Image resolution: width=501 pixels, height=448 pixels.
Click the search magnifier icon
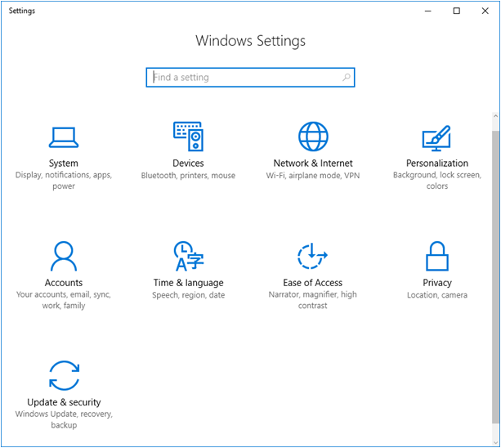tap(347, 78)
